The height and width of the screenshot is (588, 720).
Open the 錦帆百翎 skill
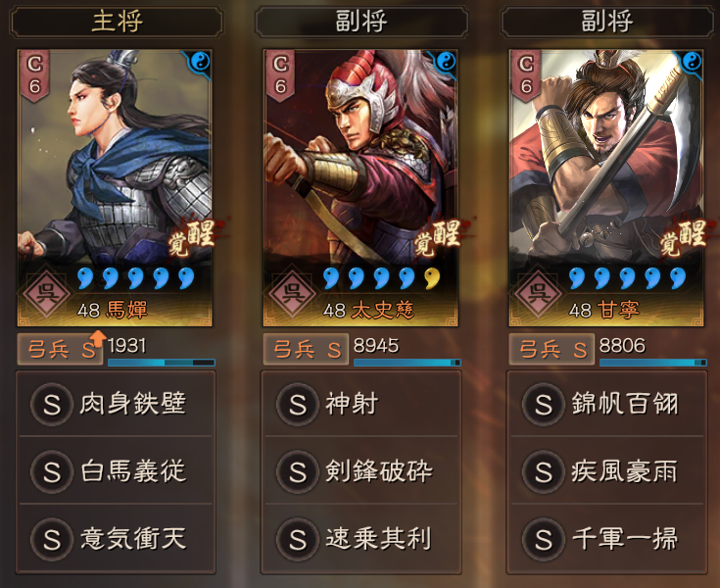coord(607,404)
